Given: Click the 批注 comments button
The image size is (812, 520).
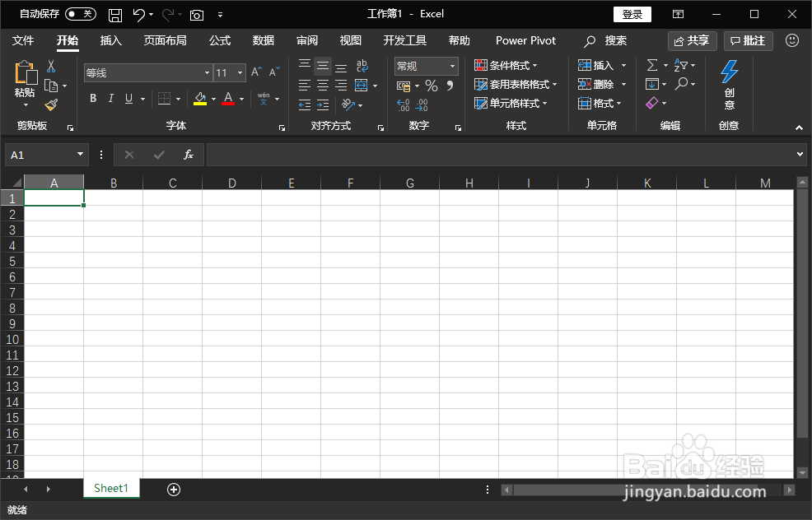Looking at the screenshot, I should [749, 41].
